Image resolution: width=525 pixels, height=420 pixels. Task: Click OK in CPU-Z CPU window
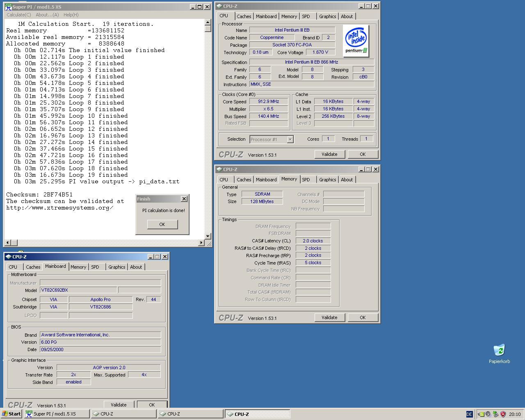(363, 154)
